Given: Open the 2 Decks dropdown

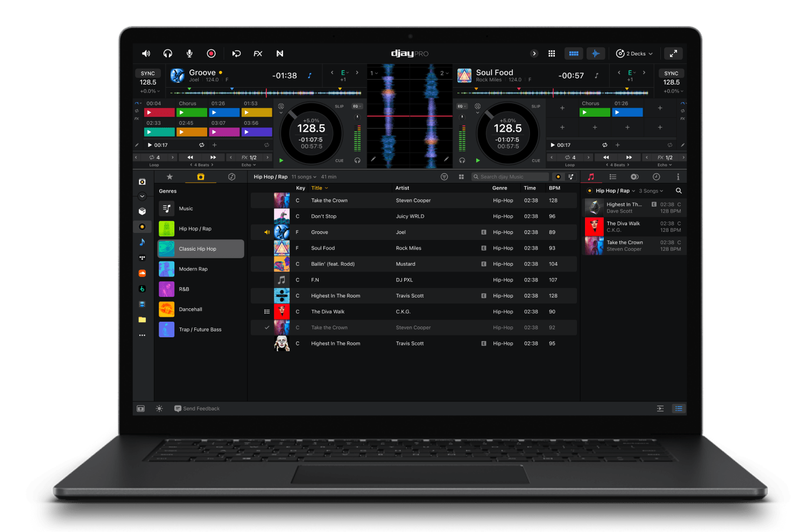Looking at the screenshot, I should click(634, 54).
